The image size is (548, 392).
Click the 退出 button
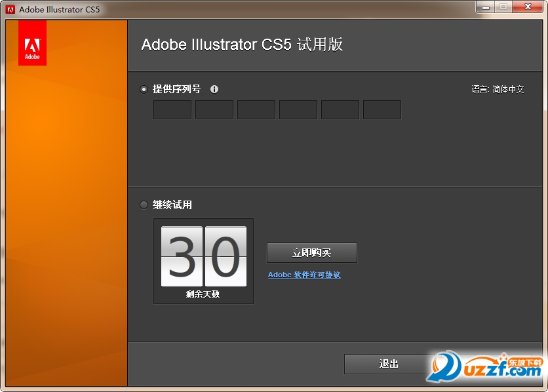(x=389, y=364)
